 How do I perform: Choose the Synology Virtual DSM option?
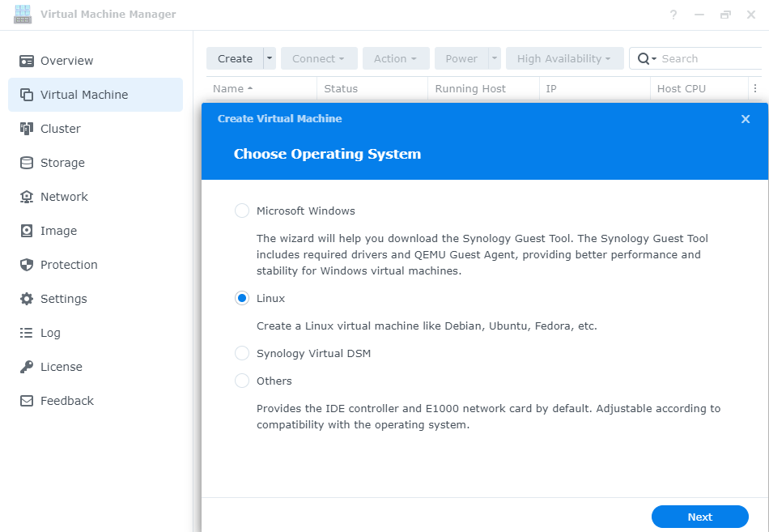pyautogui.click(x=242, y=353)
